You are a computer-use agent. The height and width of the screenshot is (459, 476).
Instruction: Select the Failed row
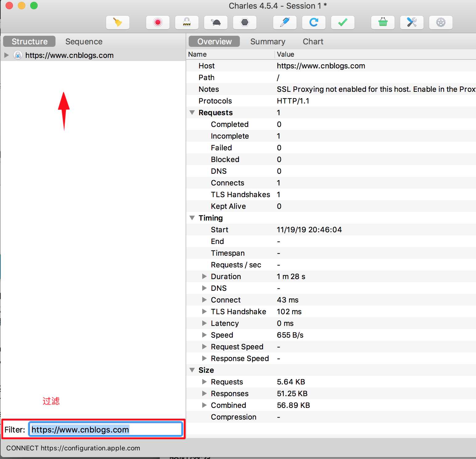pos(331,148)
